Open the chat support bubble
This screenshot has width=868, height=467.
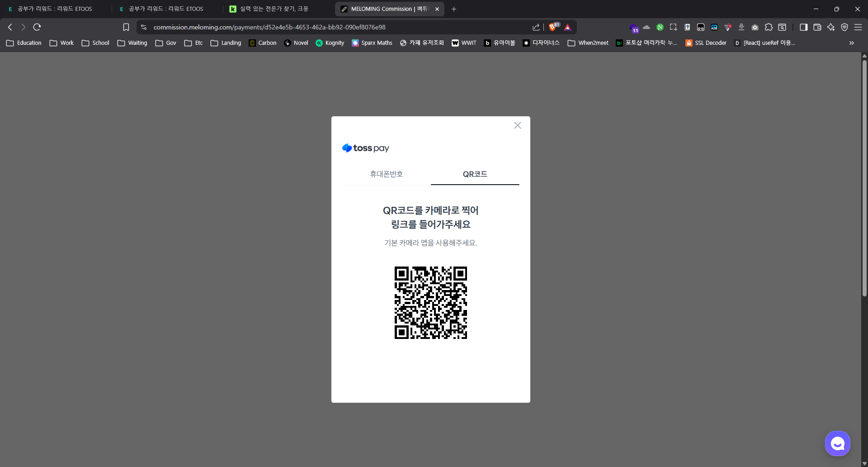837,443
